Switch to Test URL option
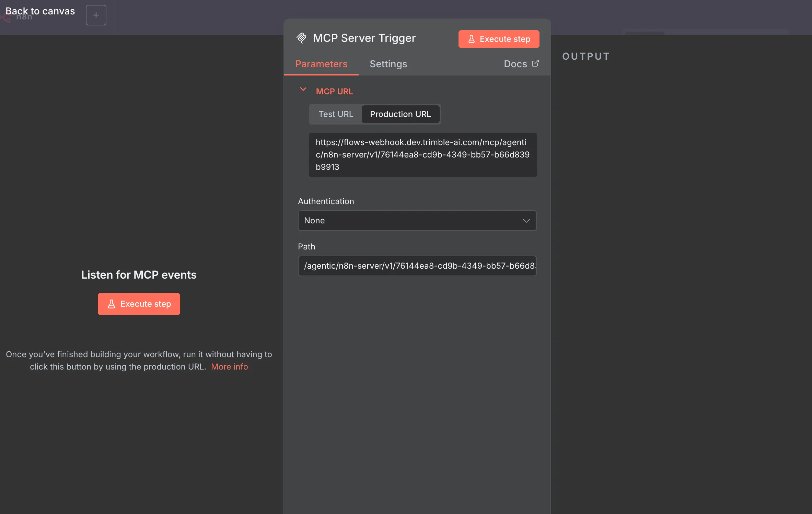 click(x=336, y=114)
